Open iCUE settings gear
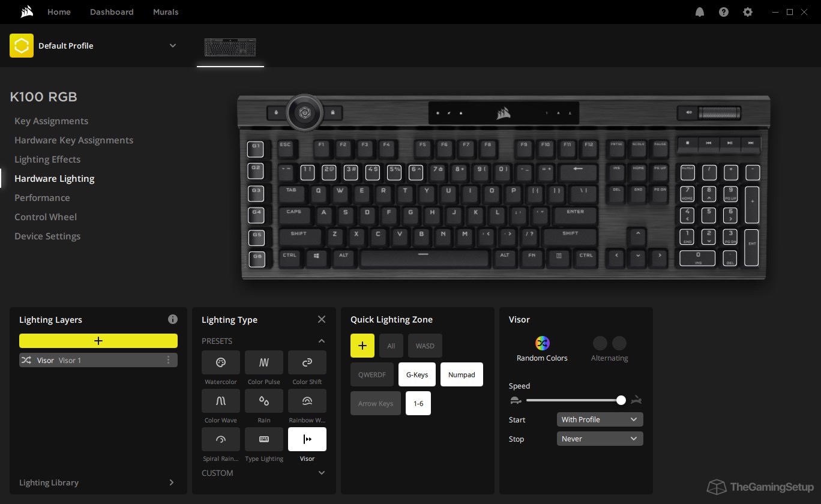821x504 pixels. [748, 12]
